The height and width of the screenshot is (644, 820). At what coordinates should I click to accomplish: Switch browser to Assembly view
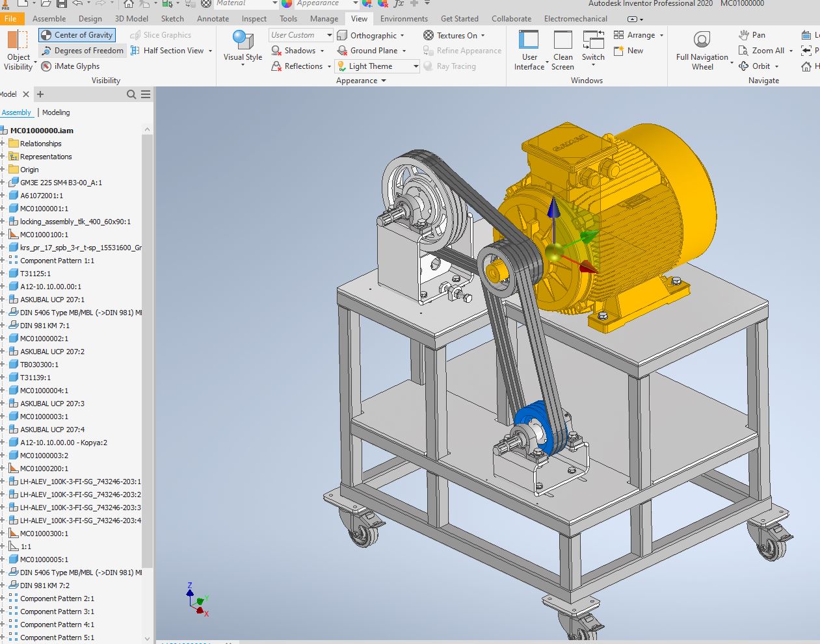tap(16, 112)
